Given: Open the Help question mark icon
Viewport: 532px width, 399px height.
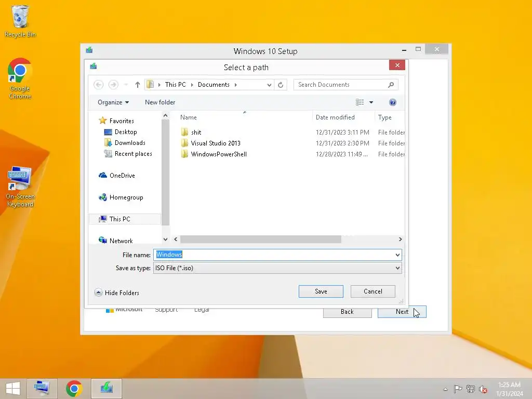Looking at the screenshot, I should click(x=393, y=102).
